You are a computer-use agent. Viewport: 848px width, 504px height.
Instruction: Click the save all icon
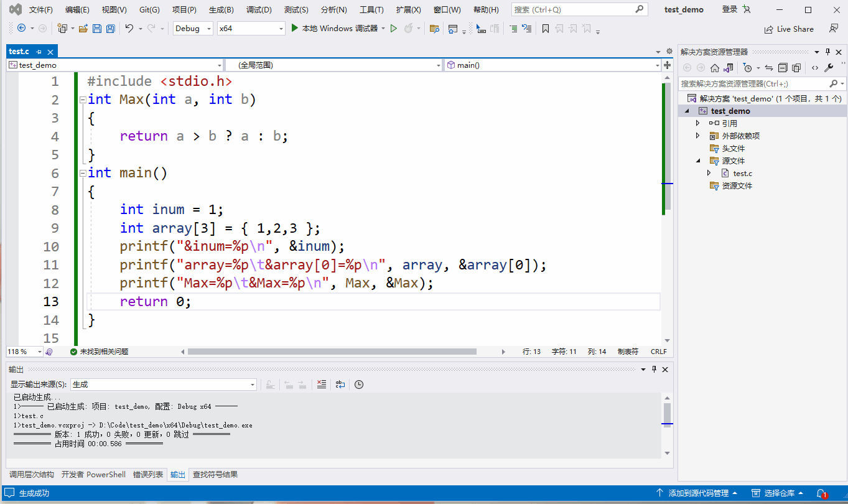click(x=110, y=29)
